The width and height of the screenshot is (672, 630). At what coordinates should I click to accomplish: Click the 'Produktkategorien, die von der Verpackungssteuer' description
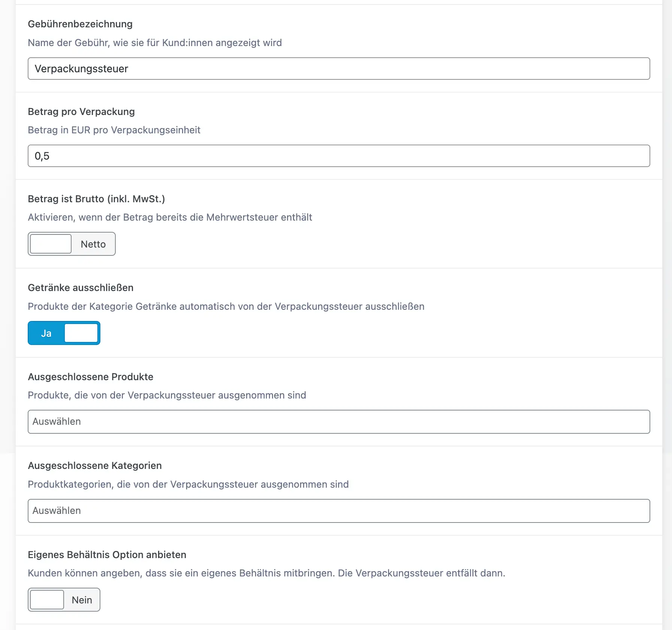click(x=188, y=484)
